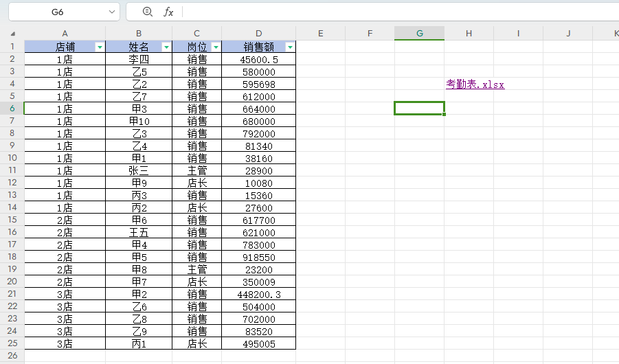The height and width of the screenshot is (364, 619).
Task: Select the cell with 350009
Action: [258, 282]
